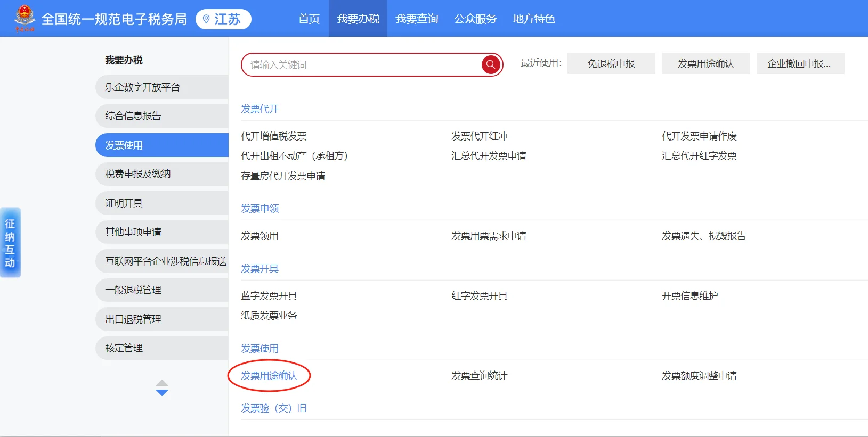Click the location pin beside 江苏
Image resolution: width=868 pixels, height=437 pixels.
click(x=206, y=20)
